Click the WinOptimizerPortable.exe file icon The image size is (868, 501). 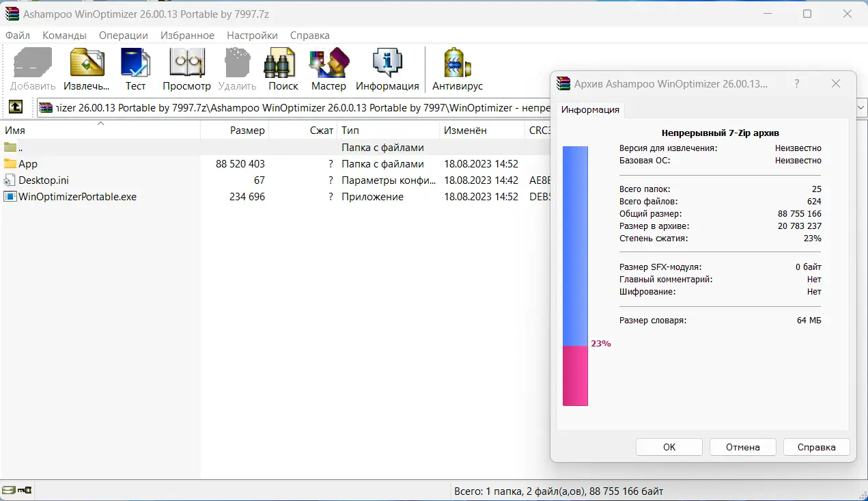pyautogui.click(x=10, y=197)
